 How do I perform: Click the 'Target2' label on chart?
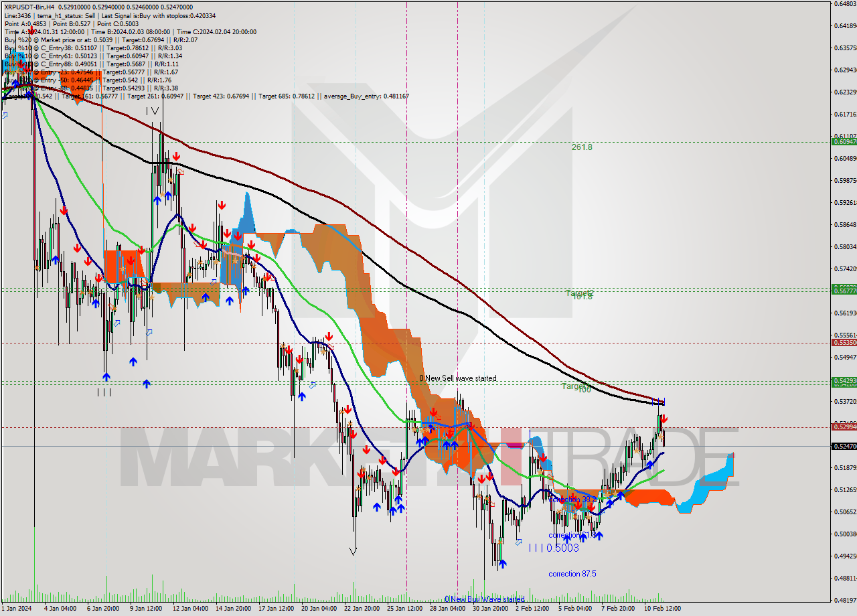tap(580, 293)
